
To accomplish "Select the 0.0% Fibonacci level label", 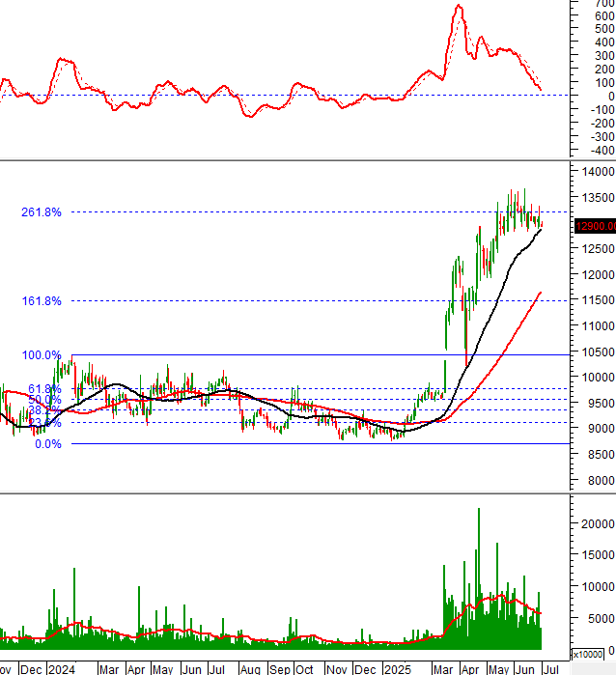I will point(47,444).
